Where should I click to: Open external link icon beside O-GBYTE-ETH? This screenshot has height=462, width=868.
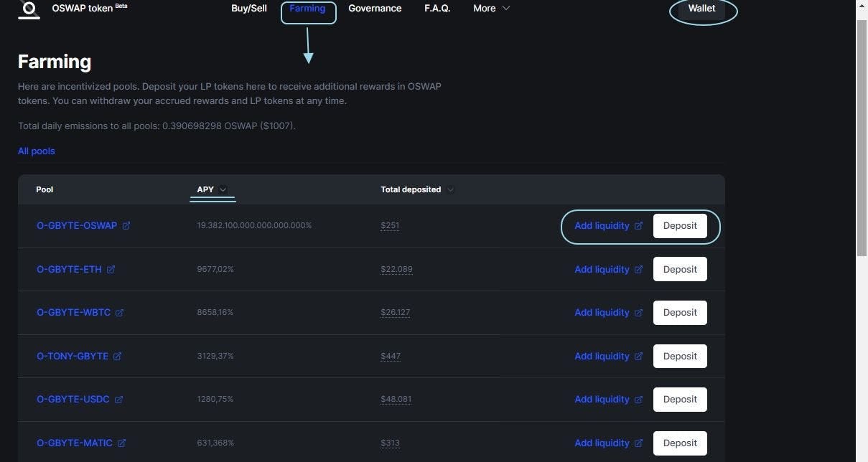111,270
